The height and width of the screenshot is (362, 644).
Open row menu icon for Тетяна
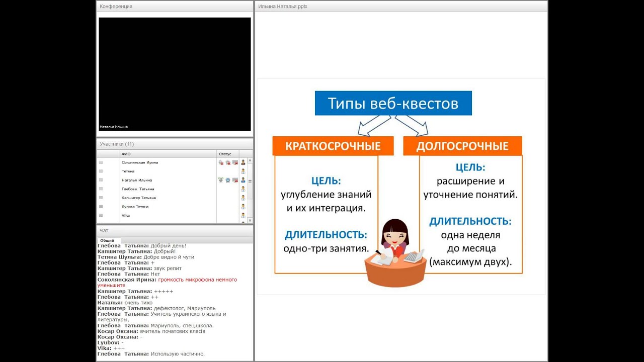101,171
